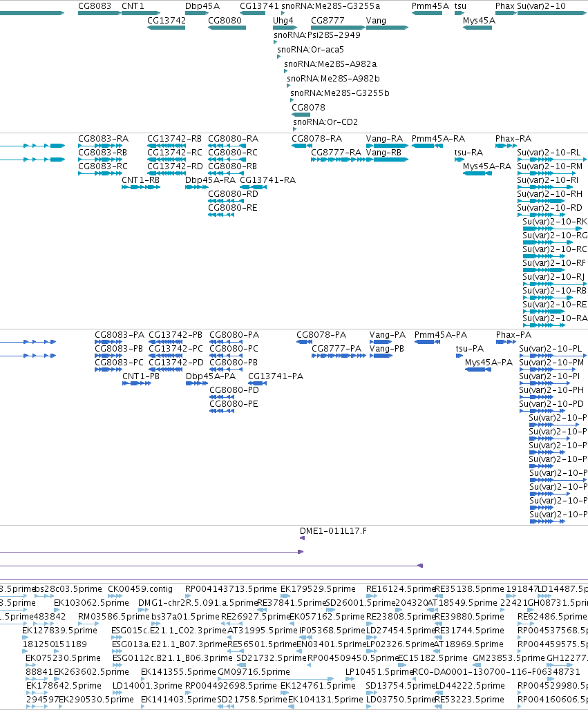Select the Vang gene label

[376, 21]
